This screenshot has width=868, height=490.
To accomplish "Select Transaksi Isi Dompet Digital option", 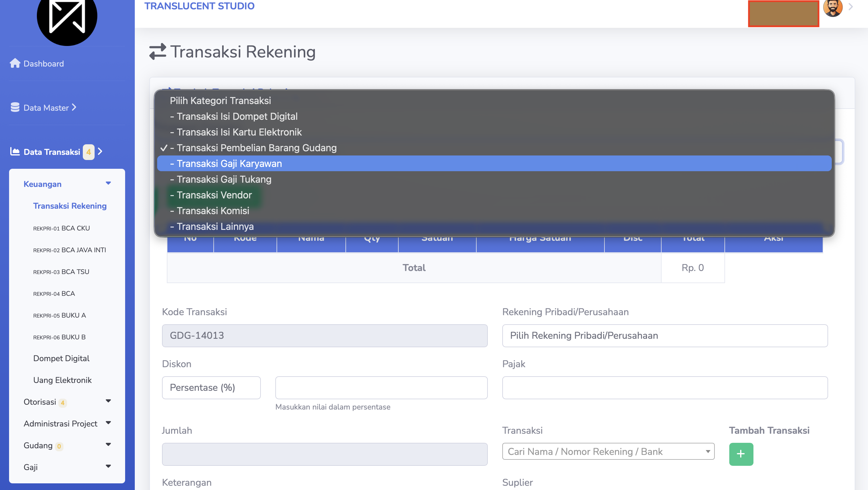I will [494, 116].
